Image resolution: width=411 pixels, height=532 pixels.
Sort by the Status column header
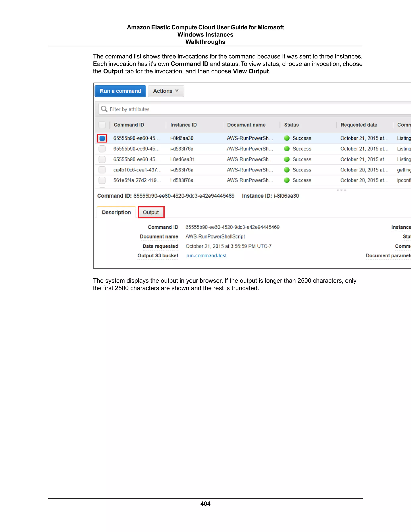click(291, 125)
